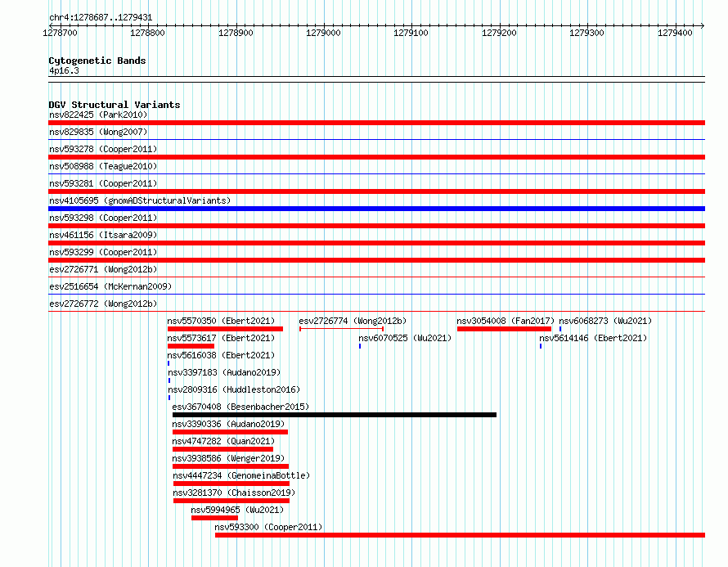
Task: Select the nsv4747282 (Quan2021) label
Action: point(223,441)
